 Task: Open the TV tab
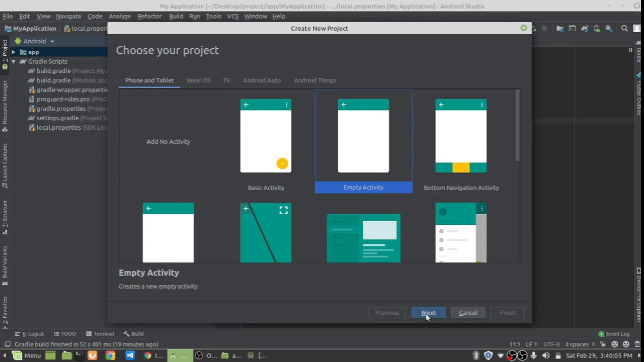click(x=226, y=80)
